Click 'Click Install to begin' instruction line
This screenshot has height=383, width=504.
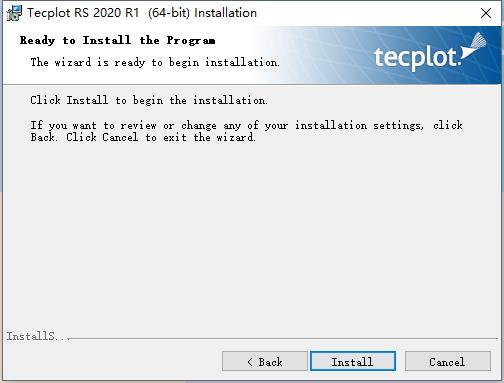tap(149, 100)
